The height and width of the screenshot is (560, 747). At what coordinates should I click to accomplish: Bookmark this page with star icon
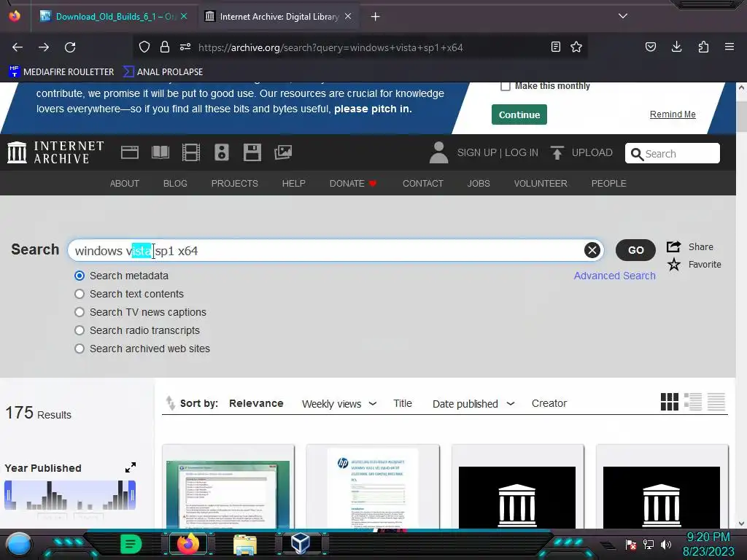[576, 47]
